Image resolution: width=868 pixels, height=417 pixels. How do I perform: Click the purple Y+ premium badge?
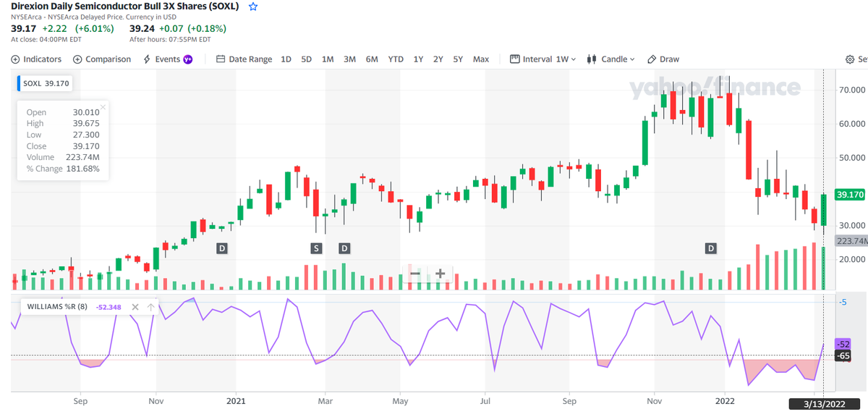pyautogui.click(x=188, y=59)
